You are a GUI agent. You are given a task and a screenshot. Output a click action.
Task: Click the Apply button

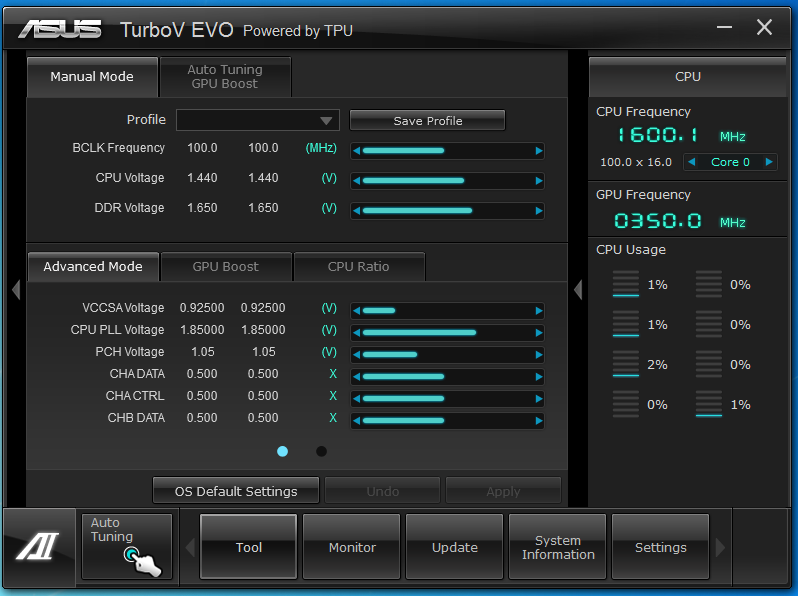[503, 491]
